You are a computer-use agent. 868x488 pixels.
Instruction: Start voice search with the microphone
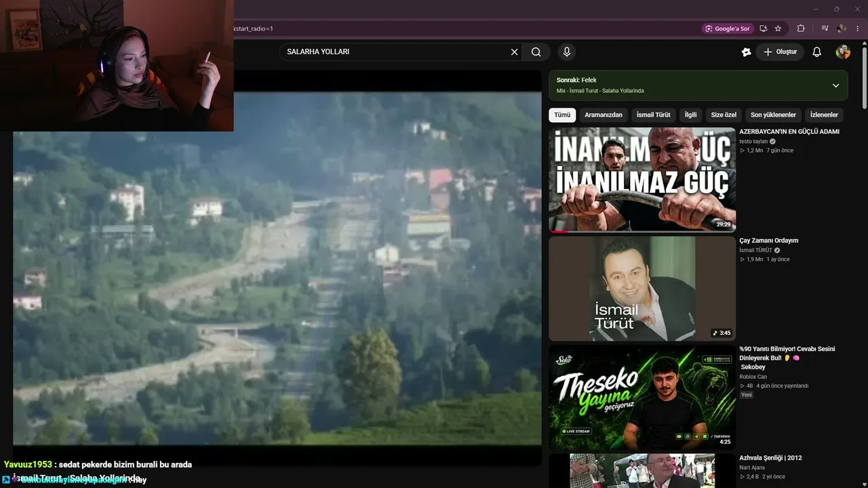567,52
